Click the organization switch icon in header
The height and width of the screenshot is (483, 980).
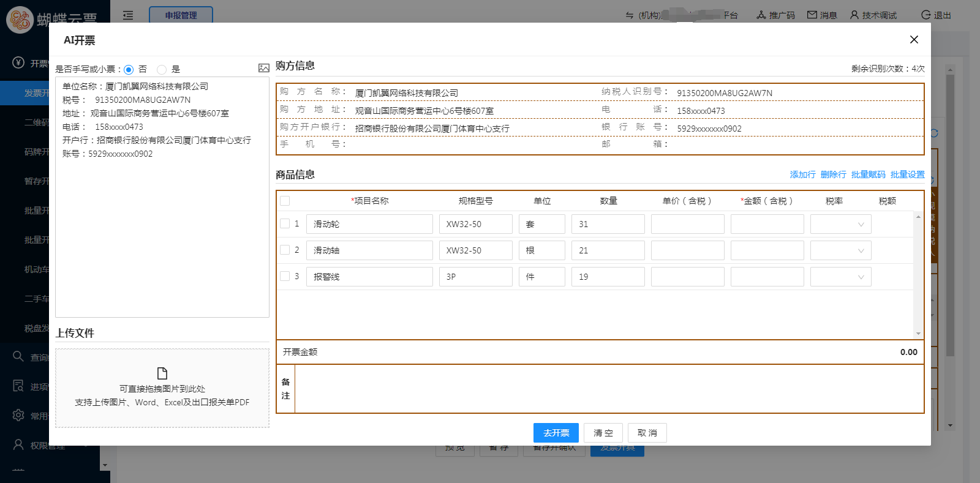[630, 15]
